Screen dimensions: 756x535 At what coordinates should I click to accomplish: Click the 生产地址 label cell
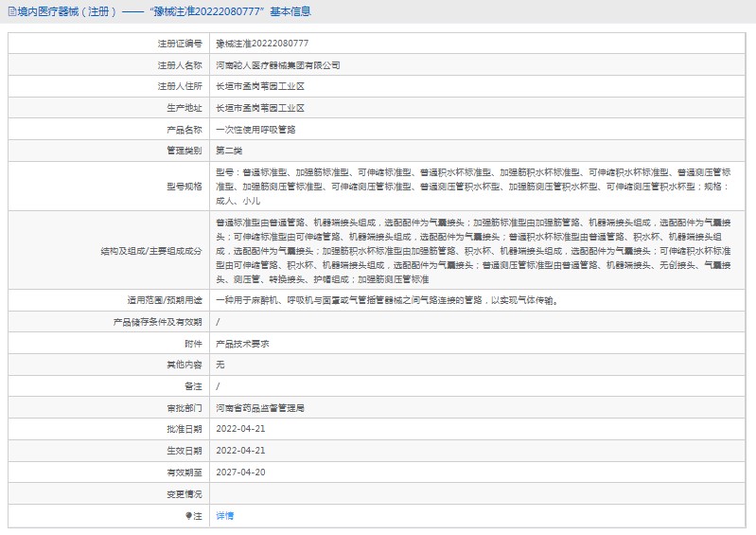click(x=109, y=108)
